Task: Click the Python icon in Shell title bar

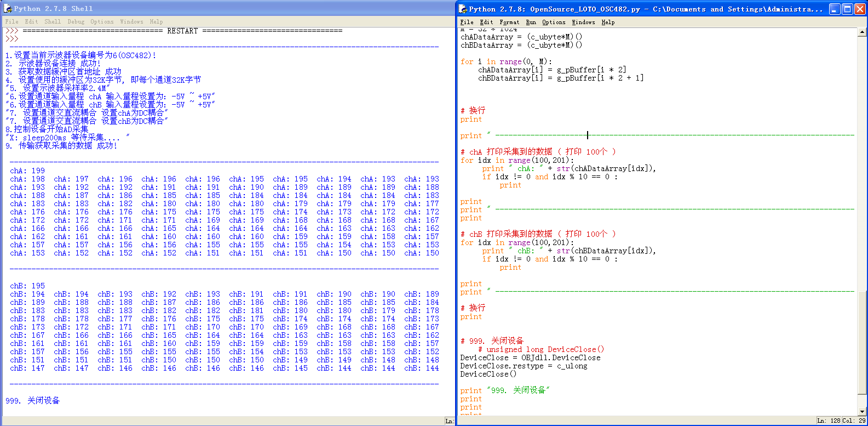Action: pos(8,8)
